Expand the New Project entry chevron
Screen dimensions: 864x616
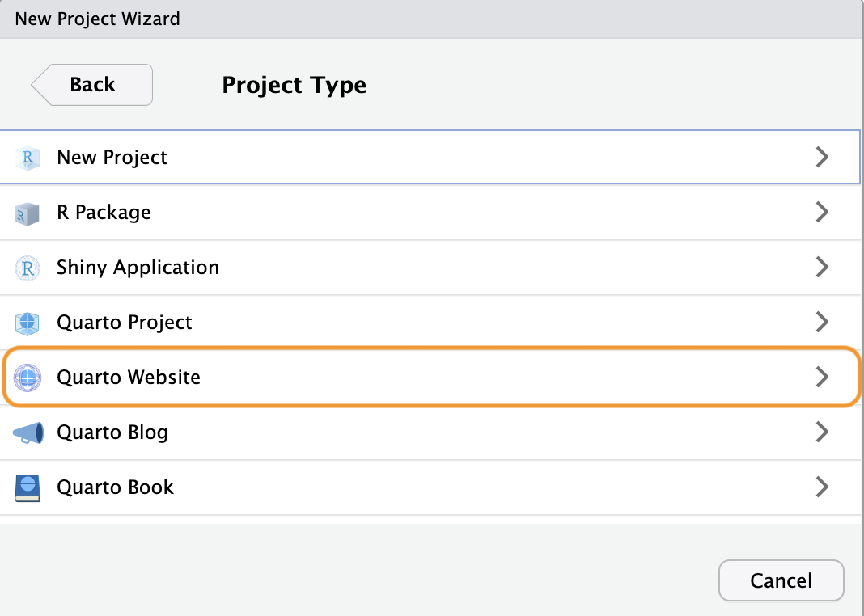click(x=822, y=158)
